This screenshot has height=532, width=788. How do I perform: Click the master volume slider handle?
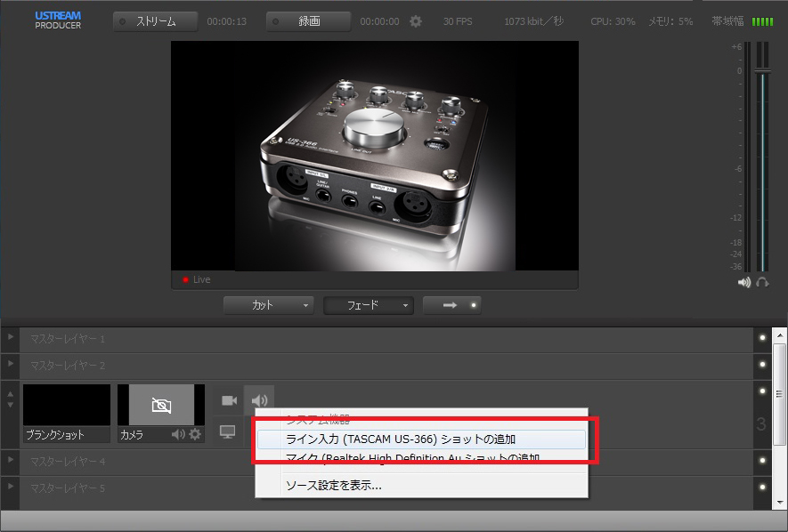[762, 73]
